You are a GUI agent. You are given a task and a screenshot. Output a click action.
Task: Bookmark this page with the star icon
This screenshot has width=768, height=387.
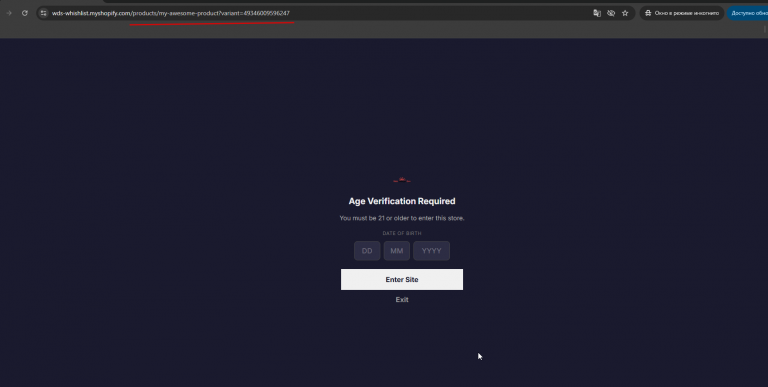coord(625,13)
